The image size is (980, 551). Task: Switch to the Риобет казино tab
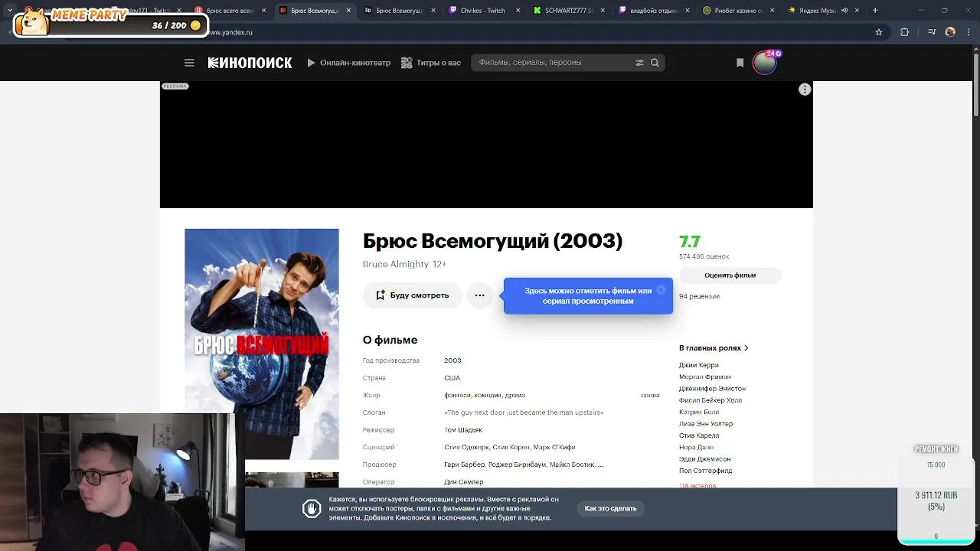[738, 11]
